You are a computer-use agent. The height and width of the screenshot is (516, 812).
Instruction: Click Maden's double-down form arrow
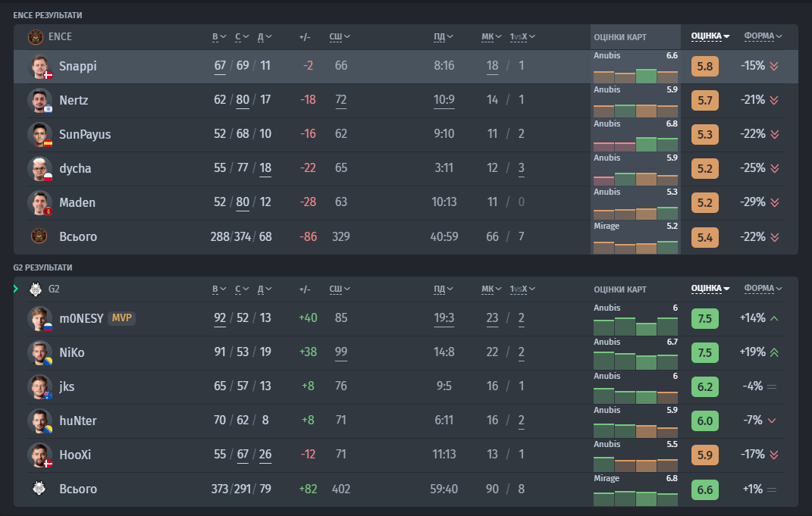[774, 202]
